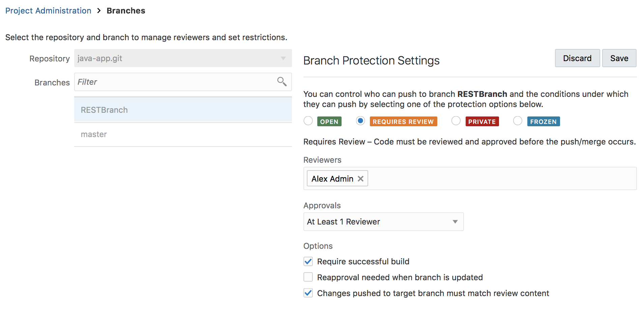Select the RESTBranch branch
The height and width of the screenshot is (316, 644).
(x=104, y=110)
